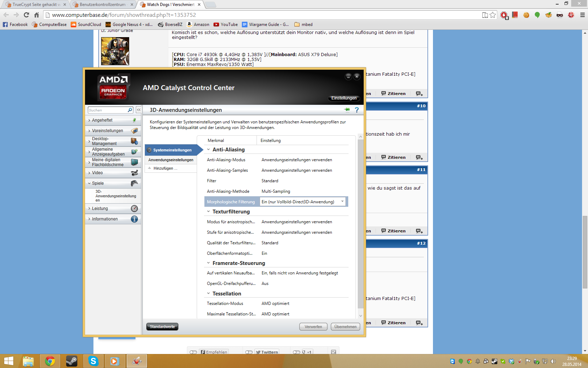The height and width of the screenshot is (368, 588).
Task: Click the Meine digitalen Flachbildschirme monitor icon
Action: click(134, 162)
